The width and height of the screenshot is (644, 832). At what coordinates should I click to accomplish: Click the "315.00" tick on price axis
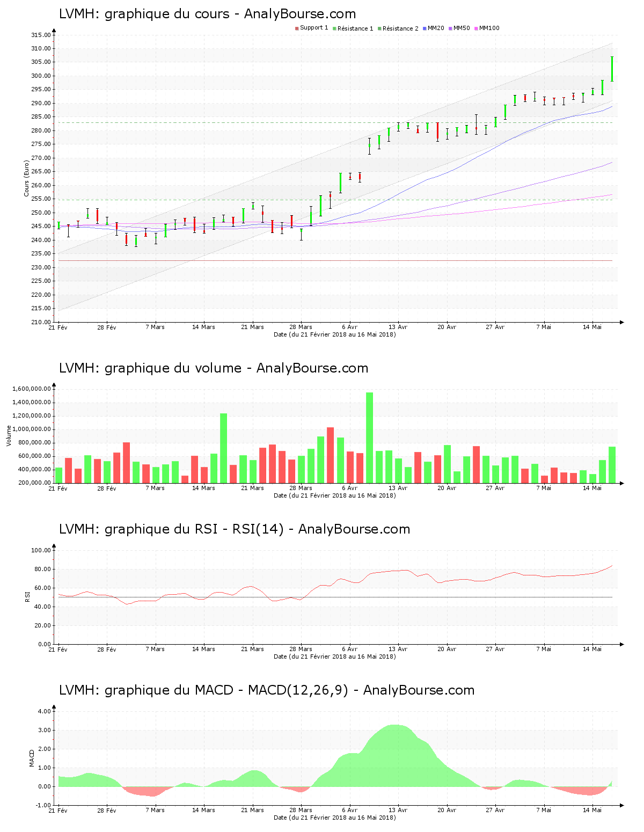click(x=41, y=35)
